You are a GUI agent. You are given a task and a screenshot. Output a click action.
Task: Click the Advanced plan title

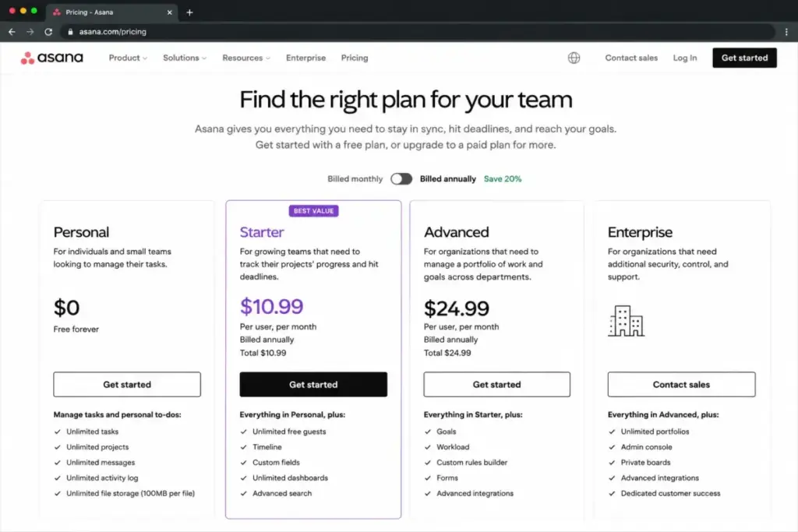coord(456,232)
